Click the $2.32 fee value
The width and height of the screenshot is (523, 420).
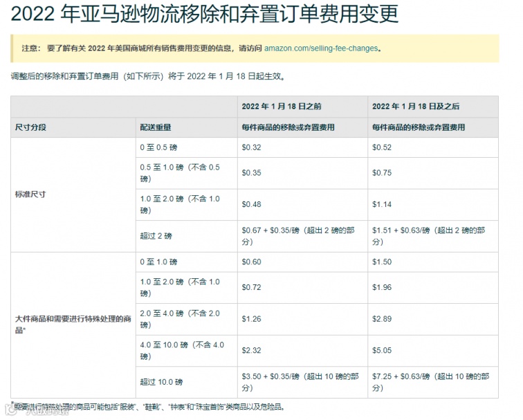click(251, 351)
